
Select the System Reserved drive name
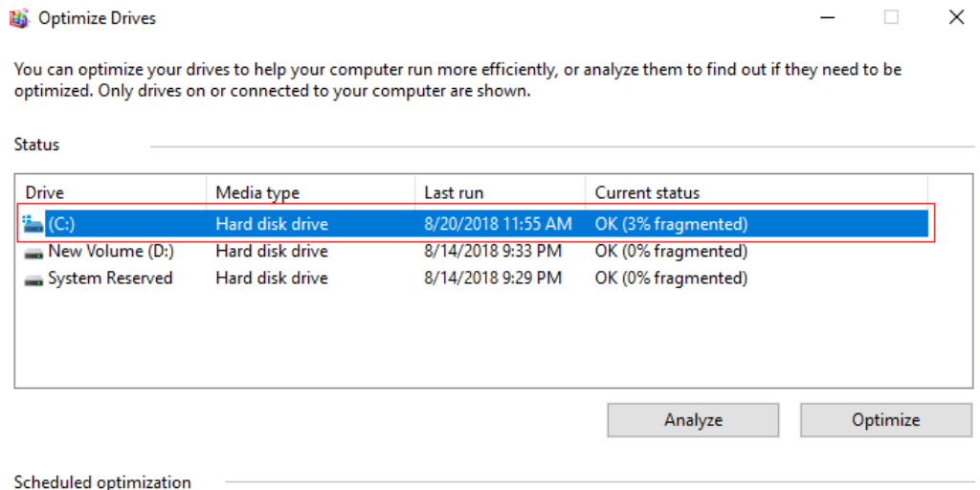(110, 278)
